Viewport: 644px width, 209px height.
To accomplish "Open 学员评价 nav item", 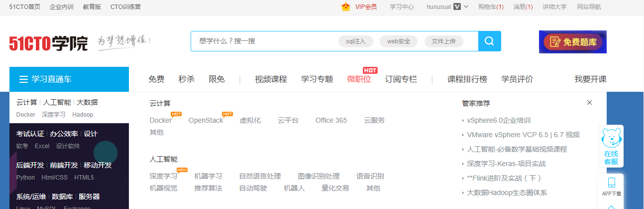I will (517, 79).
